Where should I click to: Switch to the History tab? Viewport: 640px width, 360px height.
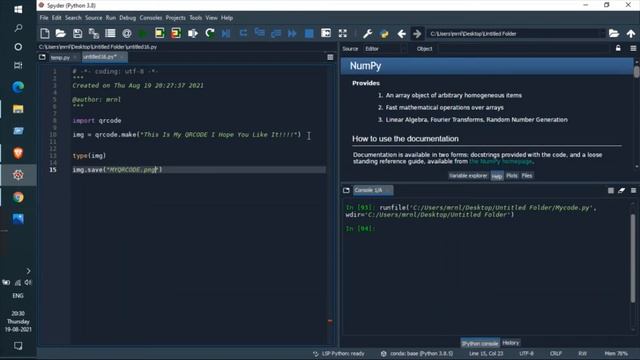point(510,343)
